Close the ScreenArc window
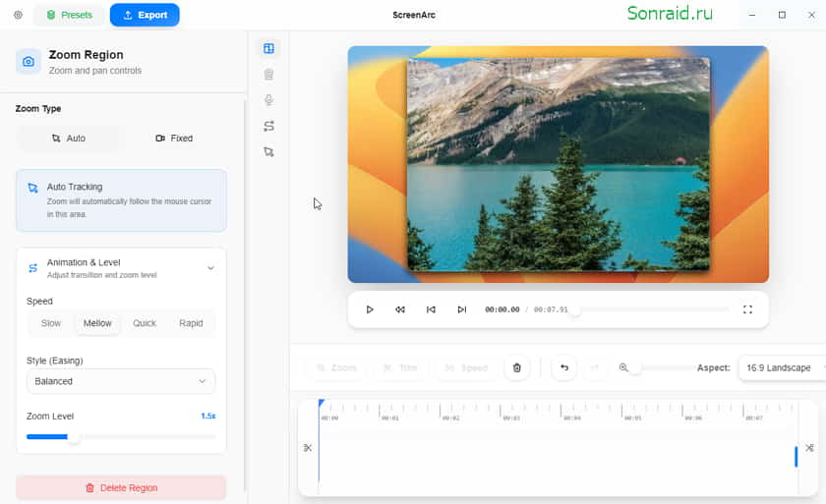826x504 pixels. click(811, 15)
